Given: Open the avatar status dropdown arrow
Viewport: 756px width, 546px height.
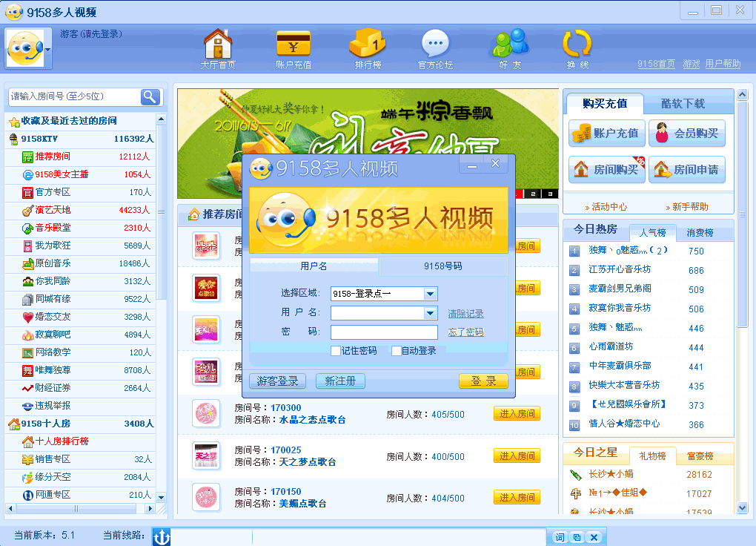Looking at the screenshot, I should (x=47, y=49).
